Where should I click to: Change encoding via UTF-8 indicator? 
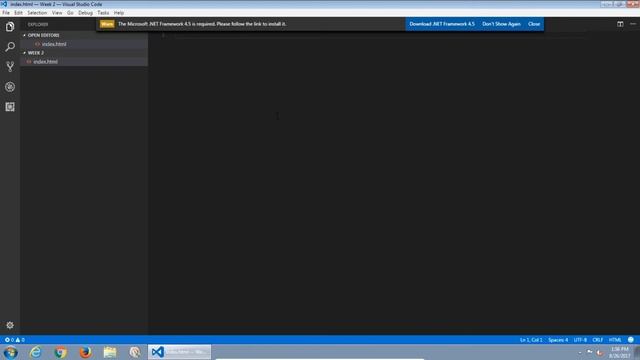coord(580,340)
